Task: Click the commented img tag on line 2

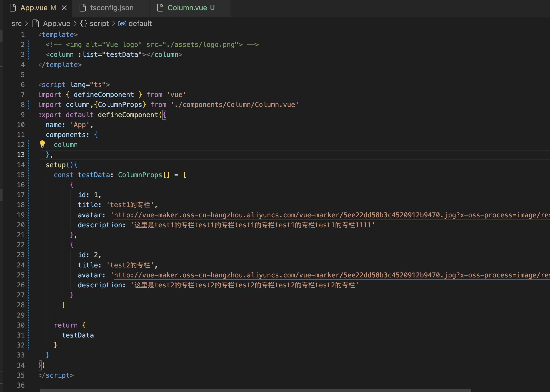Action: pyautogui.click(x=152, y=45)
